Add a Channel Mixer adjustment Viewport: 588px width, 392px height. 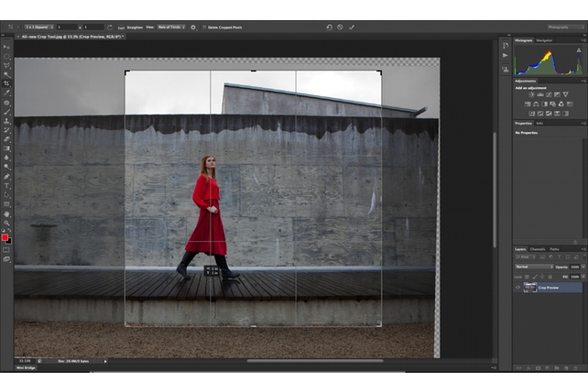tap(561, 103)
